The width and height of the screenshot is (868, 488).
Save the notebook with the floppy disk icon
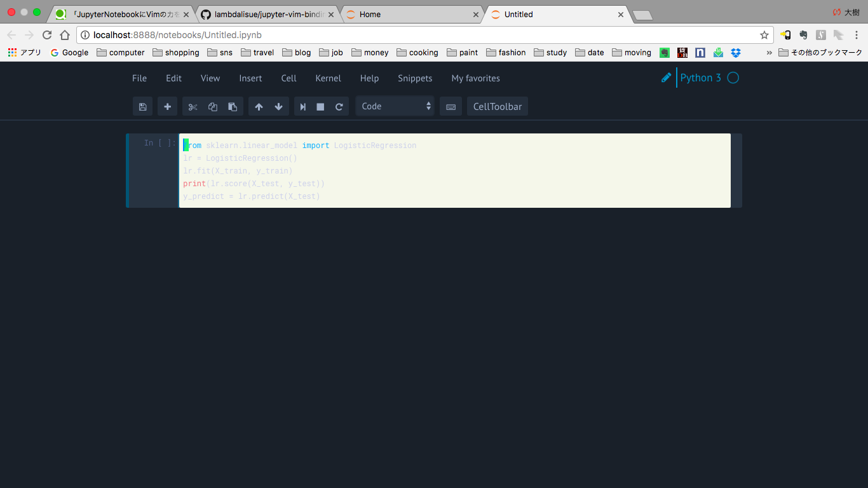point(142,107)
